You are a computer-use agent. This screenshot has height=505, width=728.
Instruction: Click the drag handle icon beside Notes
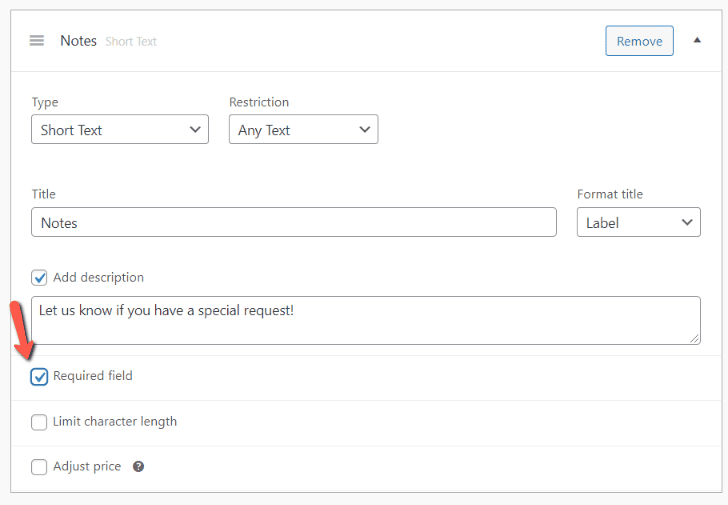37,41
